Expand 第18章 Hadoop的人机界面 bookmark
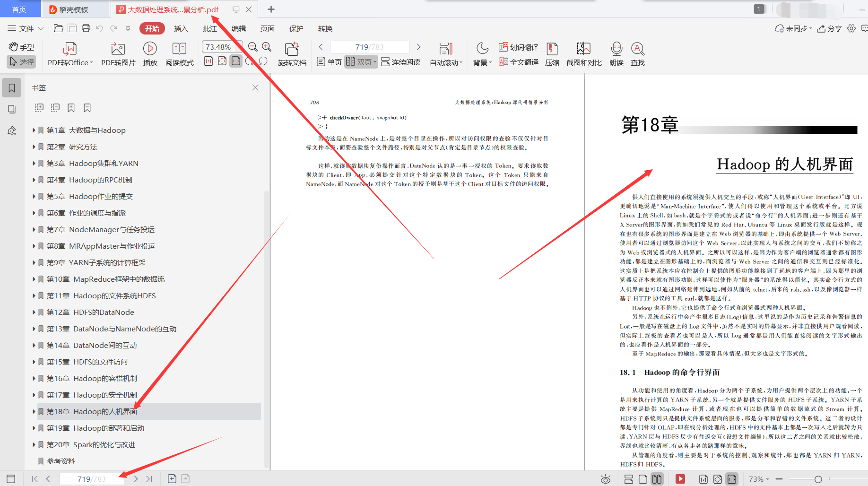Viewport: 868px width, 486px height. 34,411
